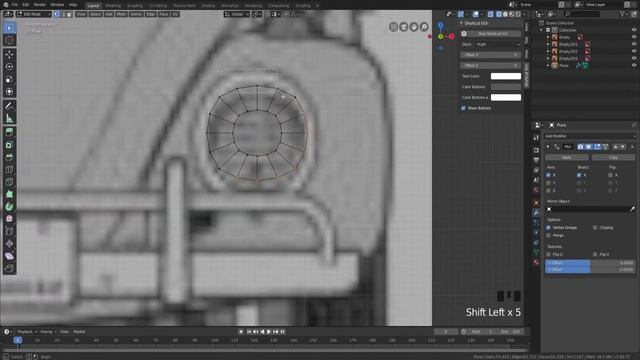This screenshot has width=640, height=360.
Task: Click the modifier Copy button
Action: (x=613, y=157)
